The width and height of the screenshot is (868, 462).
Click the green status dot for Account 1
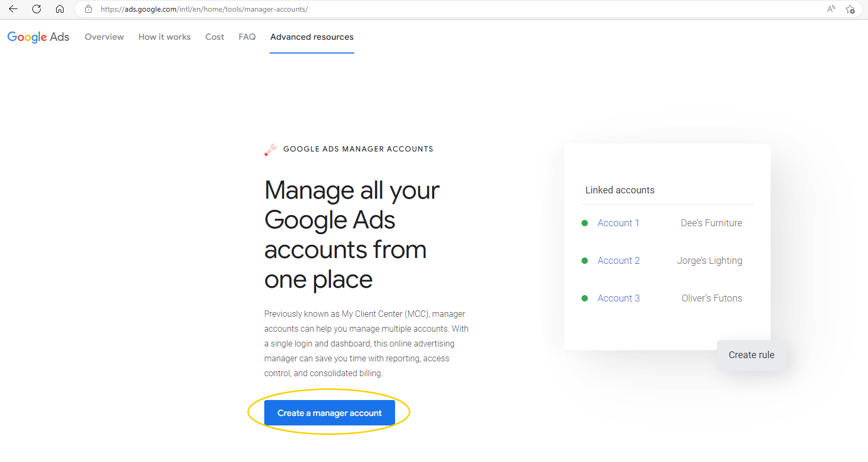click(585, 223)
